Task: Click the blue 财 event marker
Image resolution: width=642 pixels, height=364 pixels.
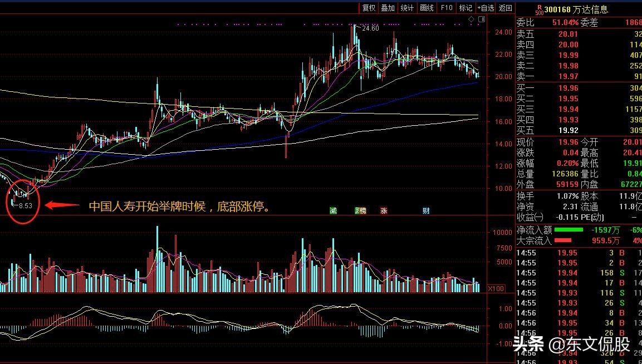Action: click(426, 211)
